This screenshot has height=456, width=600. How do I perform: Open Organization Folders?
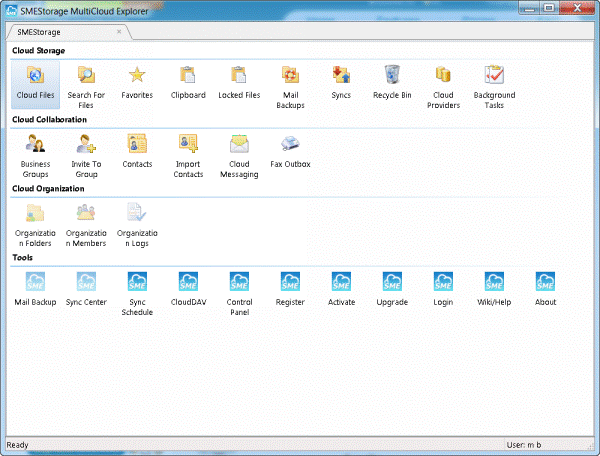(35, 224)
